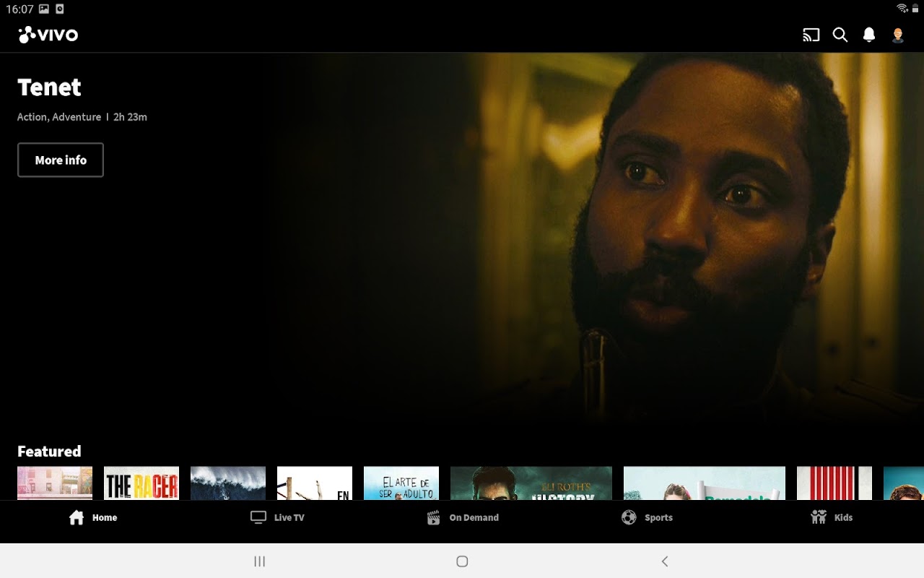Switch to the Sports tab

tap(647, 517)
